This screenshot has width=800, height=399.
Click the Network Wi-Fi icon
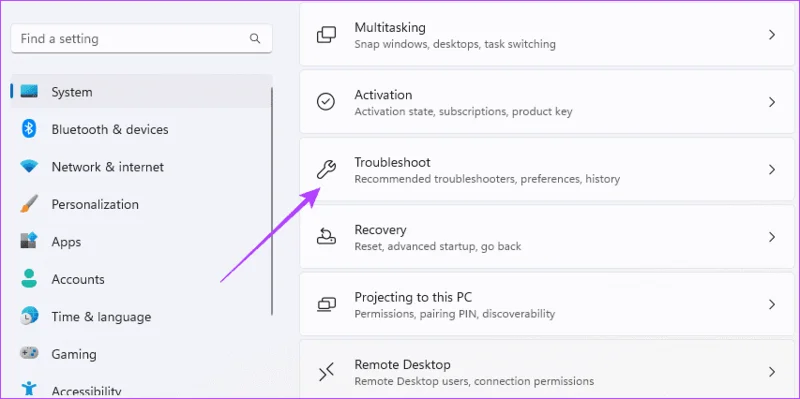(29, 167)
